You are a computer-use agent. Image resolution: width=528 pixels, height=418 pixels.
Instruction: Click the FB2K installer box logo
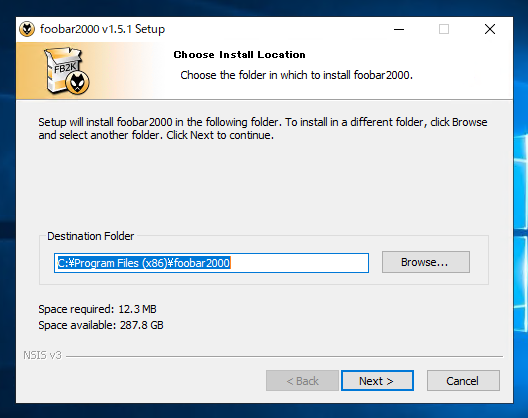tap(67, 71)
